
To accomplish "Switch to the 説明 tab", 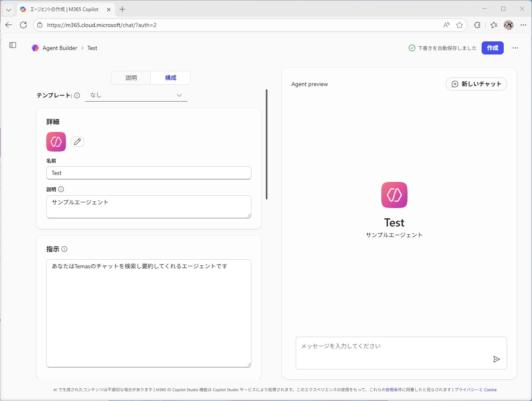I will tap(131, 77).
